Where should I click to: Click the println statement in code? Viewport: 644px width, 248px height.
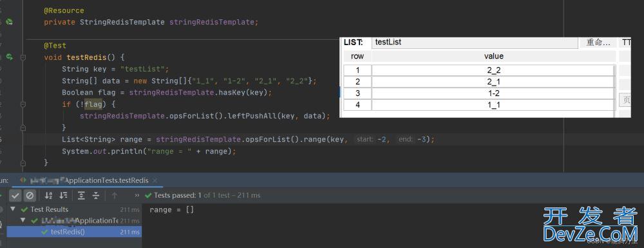[x=149, y=151]
